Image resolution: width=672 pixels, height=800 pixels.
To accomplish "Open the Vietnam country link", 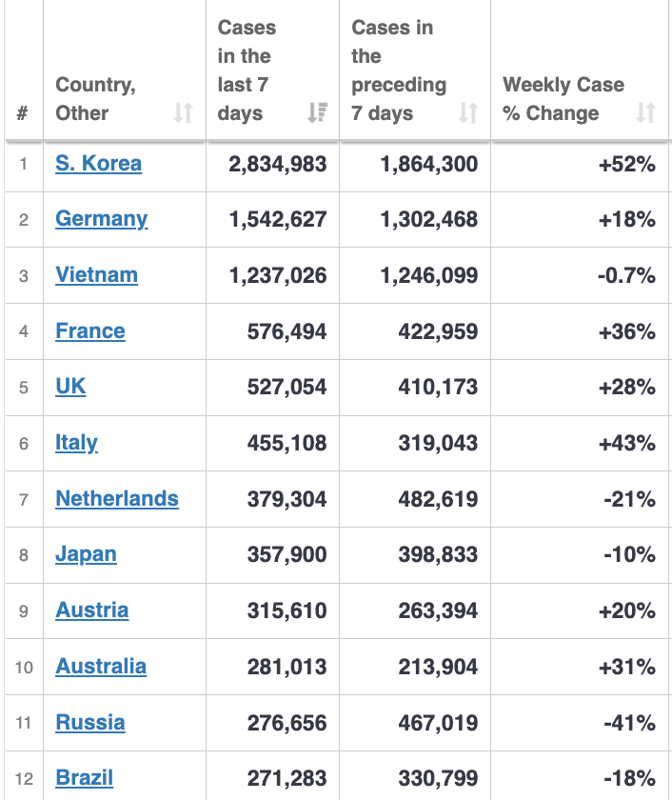I will (96, 275).
